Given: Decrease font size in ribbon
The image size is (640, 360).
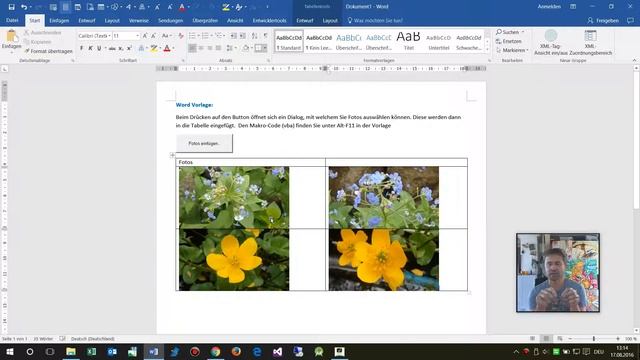Looking at the screenshot, I should (154, 36).
